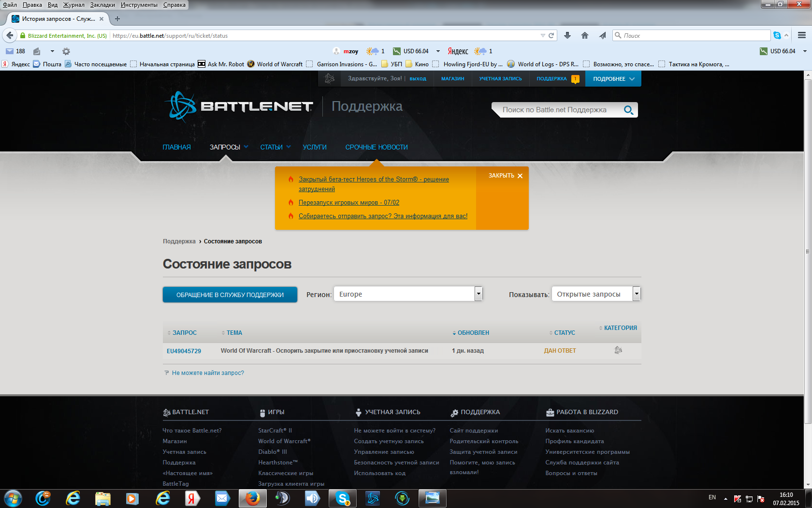
Task: Launch Firefox from the taskbar
Action: click(x=252, y=498)
